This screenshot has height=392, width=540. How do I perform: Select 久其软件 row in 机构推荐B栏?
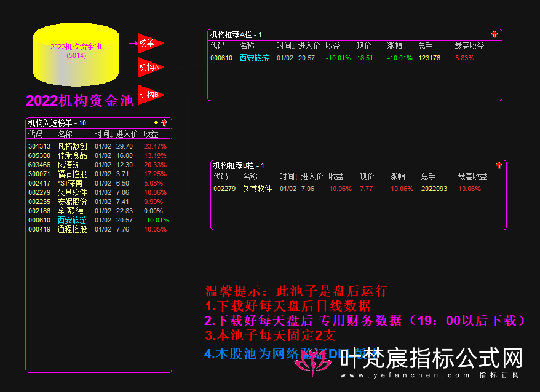coord(358,189)
